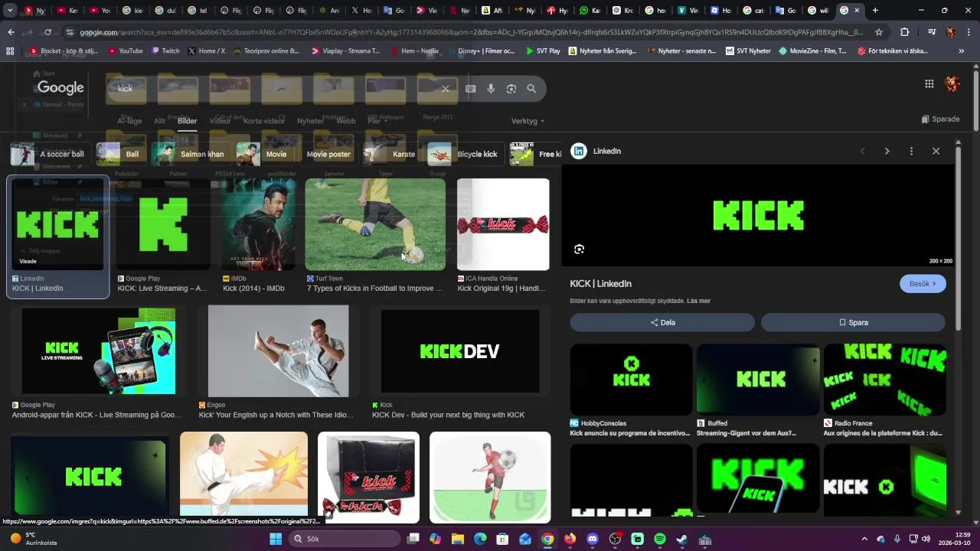Filter images by 'Salman khan' chip

(190, 154)
